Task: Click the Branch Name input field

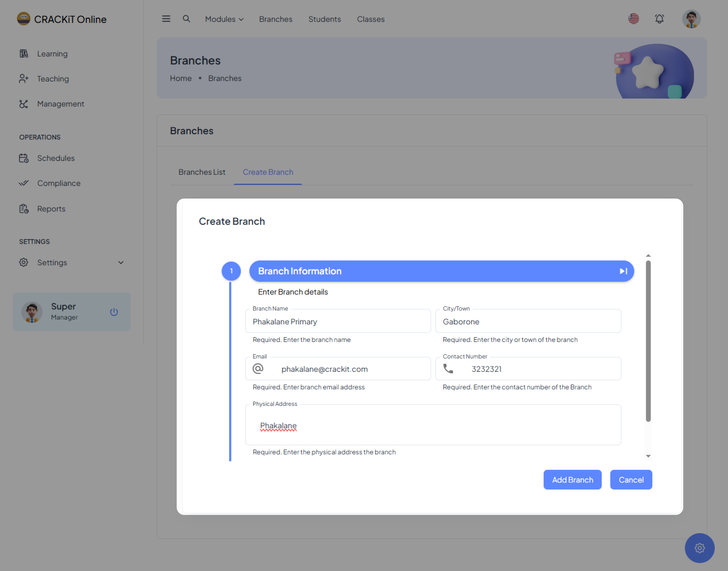Action: [x=338, y=322]
